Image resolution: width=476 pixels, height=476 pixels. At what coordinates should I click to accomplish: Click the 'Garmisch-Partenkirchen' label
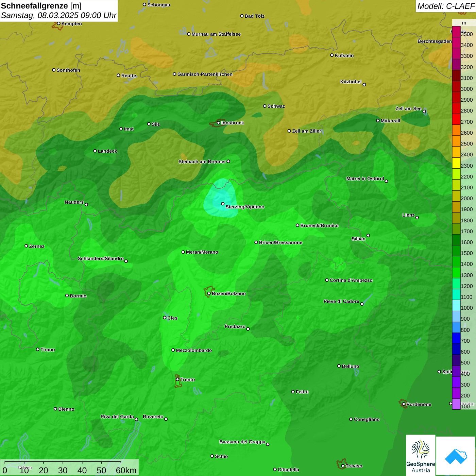pos(205,74)
